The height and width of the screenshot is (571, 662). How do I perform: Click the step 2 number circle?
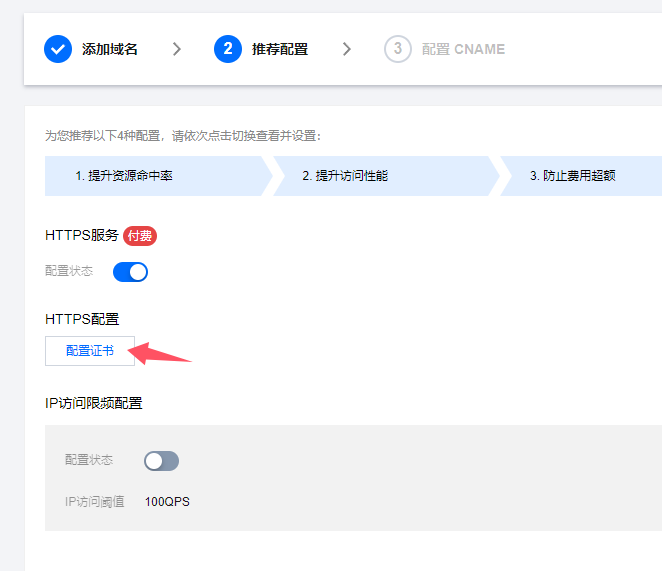(x=228, y=49)
